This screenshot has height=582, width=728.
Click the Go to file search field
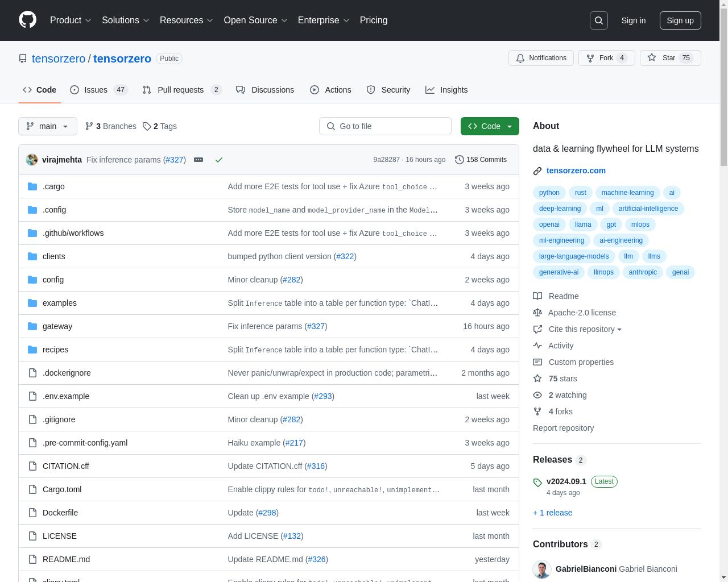385,126
